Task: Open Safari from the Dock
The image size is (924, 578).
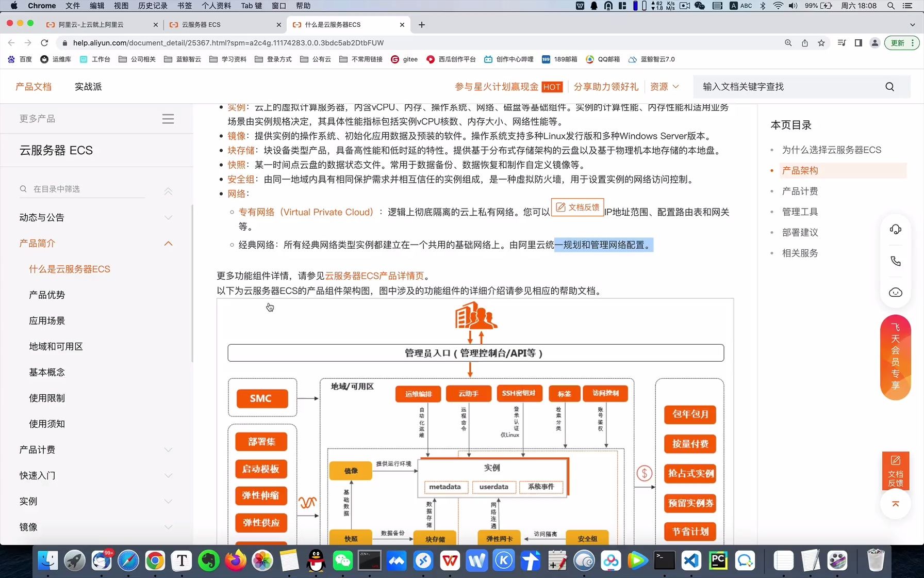Action: pos(128,560)
